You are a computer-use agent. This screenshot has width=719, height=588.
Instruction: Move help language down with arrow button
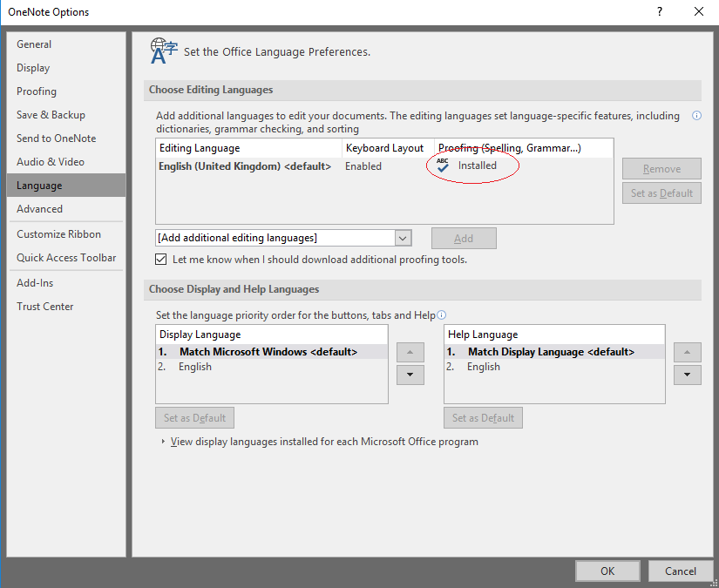[687, 375]
